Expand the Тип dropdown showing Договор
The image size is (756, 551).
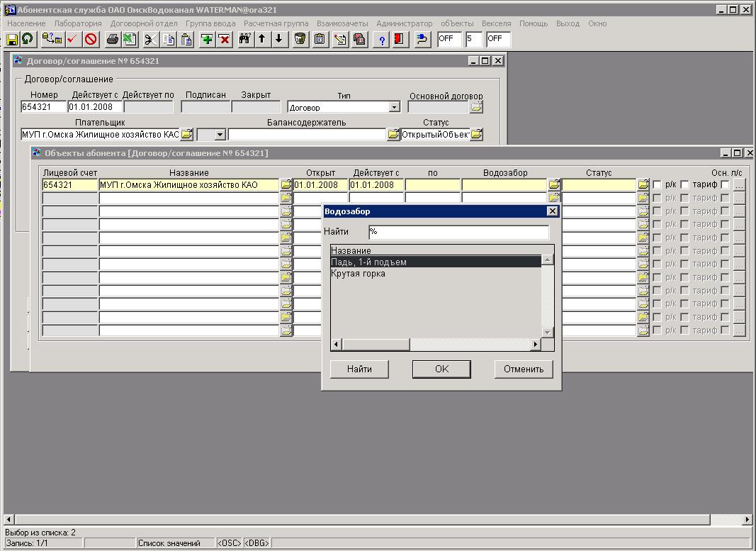(395, 107)
